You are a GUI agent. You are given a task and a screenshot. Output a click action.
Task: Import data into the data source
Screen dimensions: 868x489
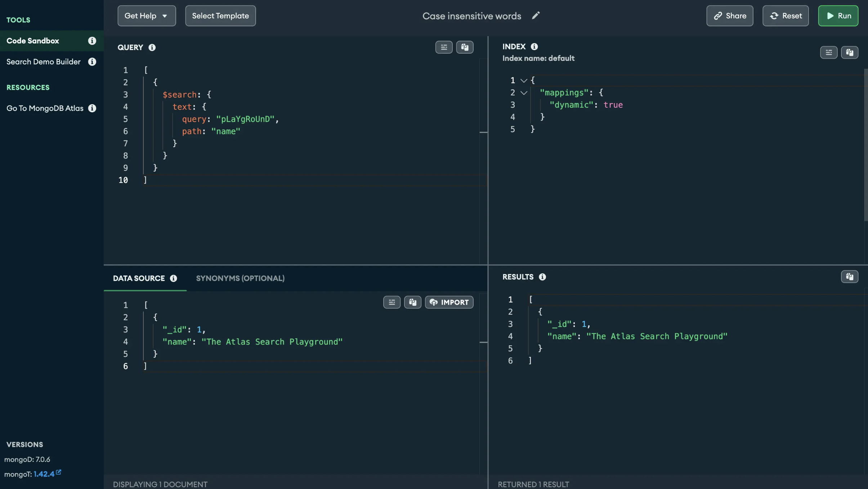[449, 302]
